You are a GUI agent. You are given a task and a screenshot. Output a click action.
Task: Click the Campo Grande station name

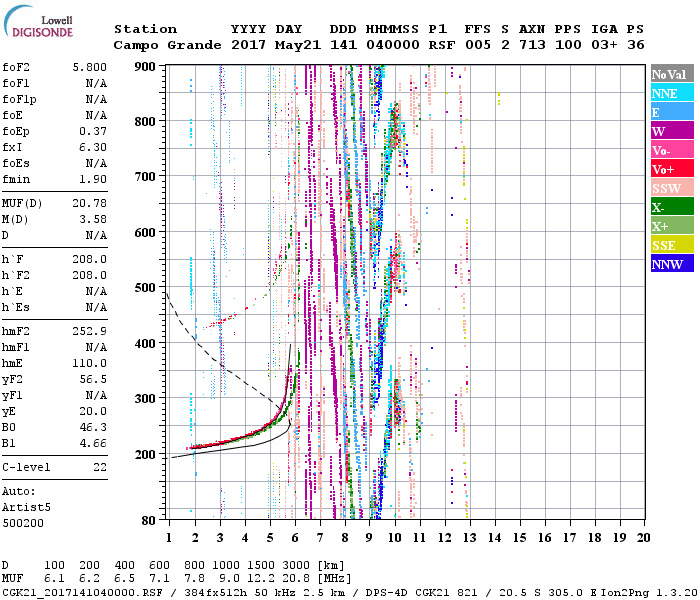(x=167, y=45)
